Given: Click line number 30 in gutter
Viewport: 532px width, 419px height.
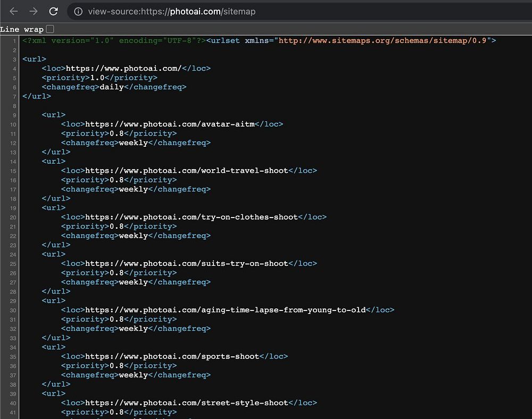Looking at the screenshot, I should 13,310.
